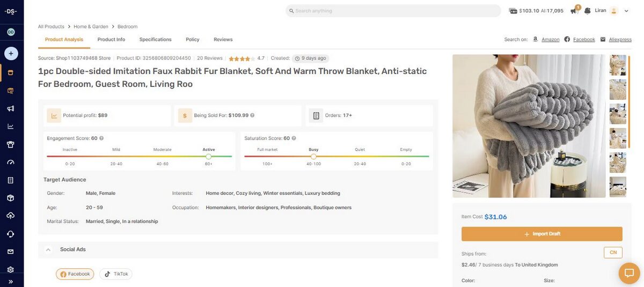Select the Facebook social ads filter
Screen dimensions: 644x287
click(x=75, y=274)
